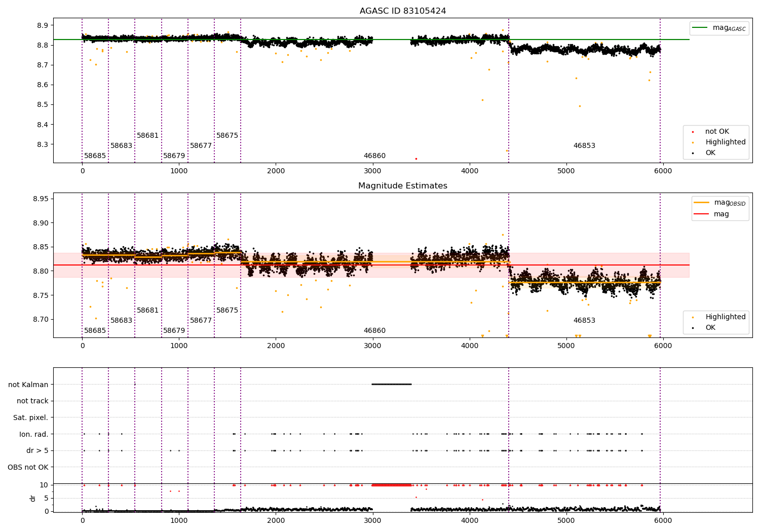Click the 8.3 y-tick in top plot
The height and width of the screenshot is (532, 760).
pos(43,145)
